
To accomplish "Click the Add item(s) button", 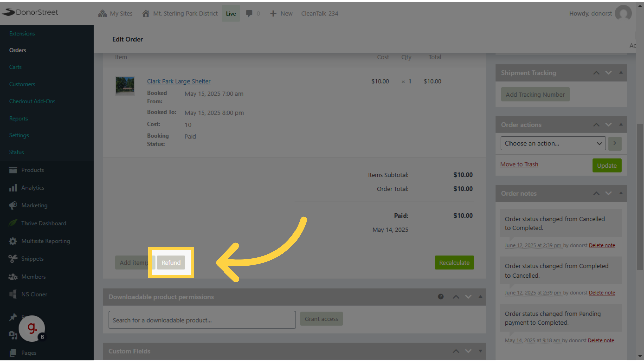I will pos(135,263).
